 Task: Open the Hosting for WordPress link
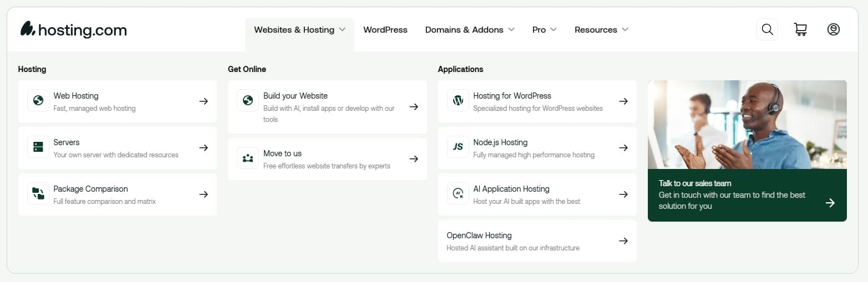(x=512, y=96)
